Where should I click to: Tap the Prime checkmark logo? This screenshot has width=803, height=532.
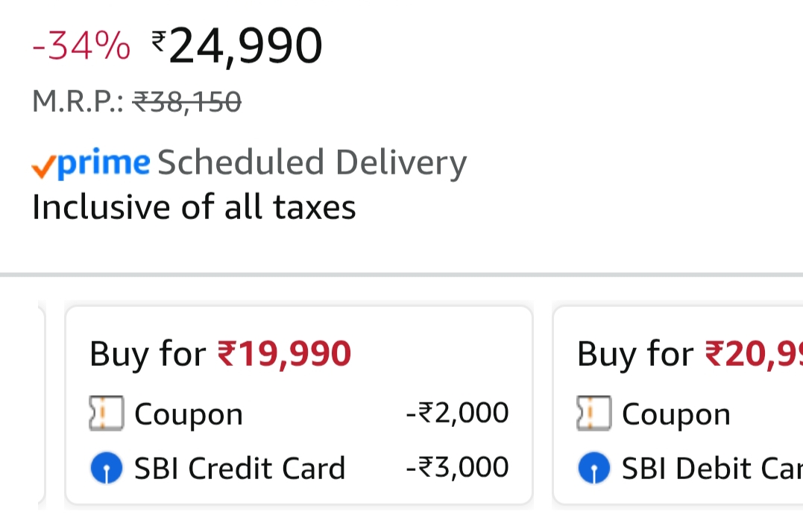(91, 163)
